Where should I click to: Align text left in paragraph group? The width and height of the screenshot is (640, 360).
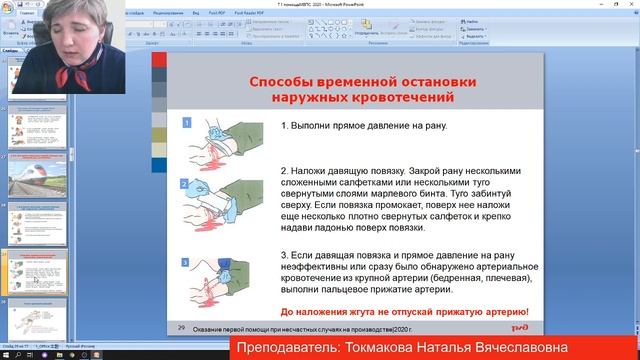coord(198,34)
